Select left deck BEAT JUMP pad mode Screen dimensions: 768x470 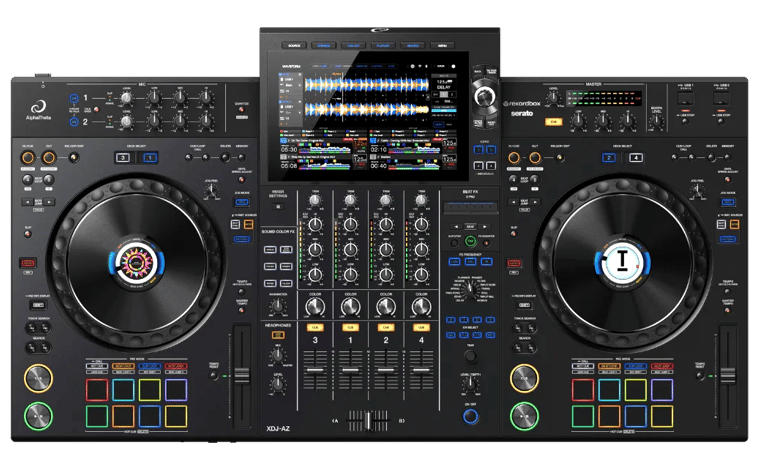[x=175, y=366]
